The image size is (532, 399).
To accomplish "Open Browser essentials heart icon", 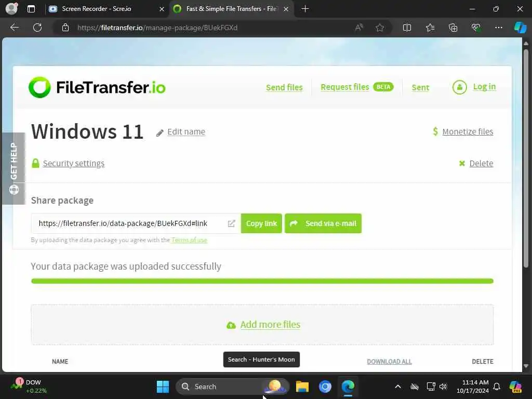I will click(x=476, y=28).
